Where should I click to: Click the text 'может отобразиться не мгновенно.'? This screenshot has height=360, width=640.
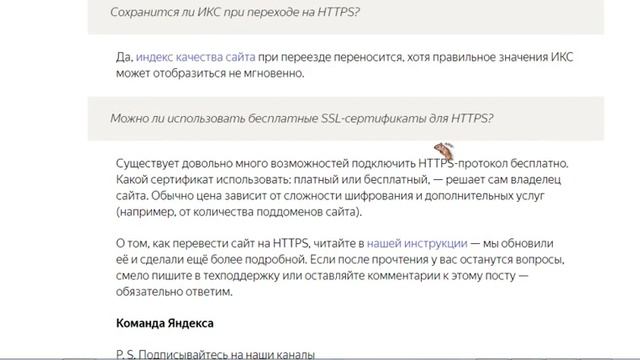(x=210, y=73)
